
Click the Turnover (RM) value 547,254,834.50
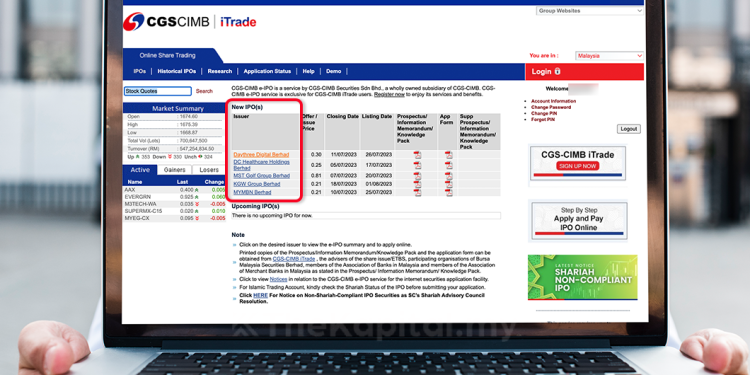click(x=197, y=149)
